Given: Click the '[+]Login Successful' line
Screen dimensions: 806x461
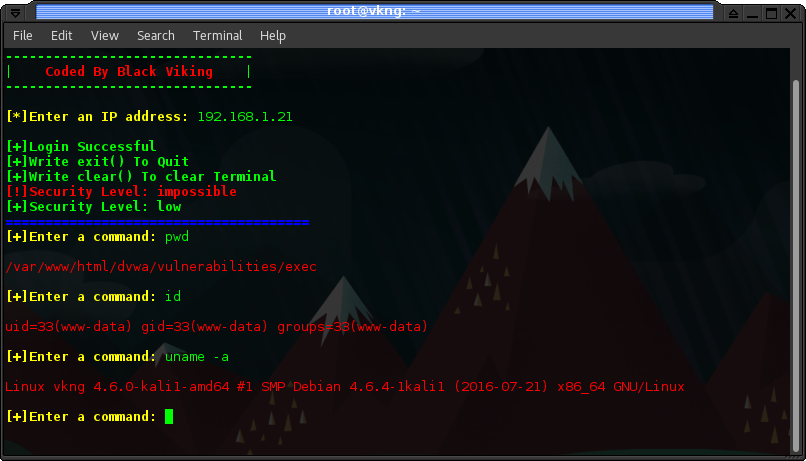Looking at the screenshot, I should (x=81, y=146).
